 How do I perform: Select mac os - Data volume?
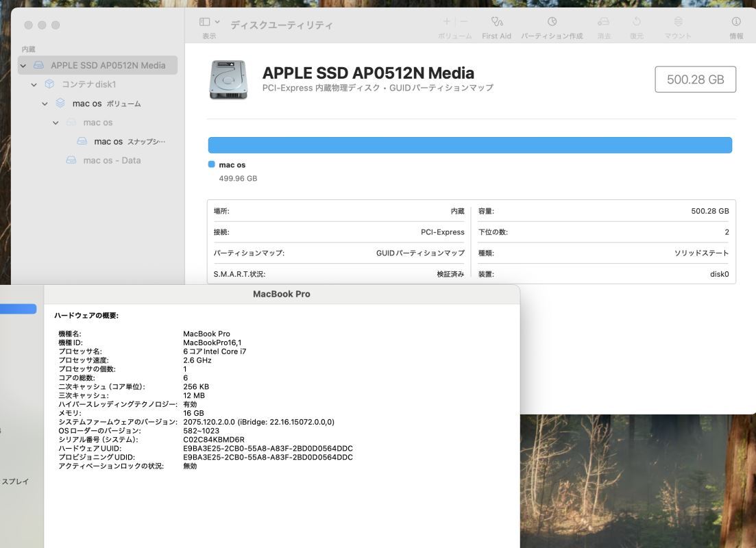click(x=112, y=160)
